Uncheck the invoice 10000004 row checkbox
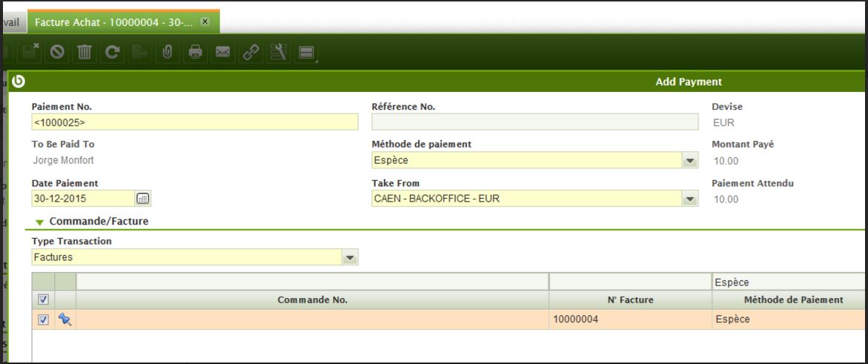Viewport: 868px width, 364px height. click(43, 320)
